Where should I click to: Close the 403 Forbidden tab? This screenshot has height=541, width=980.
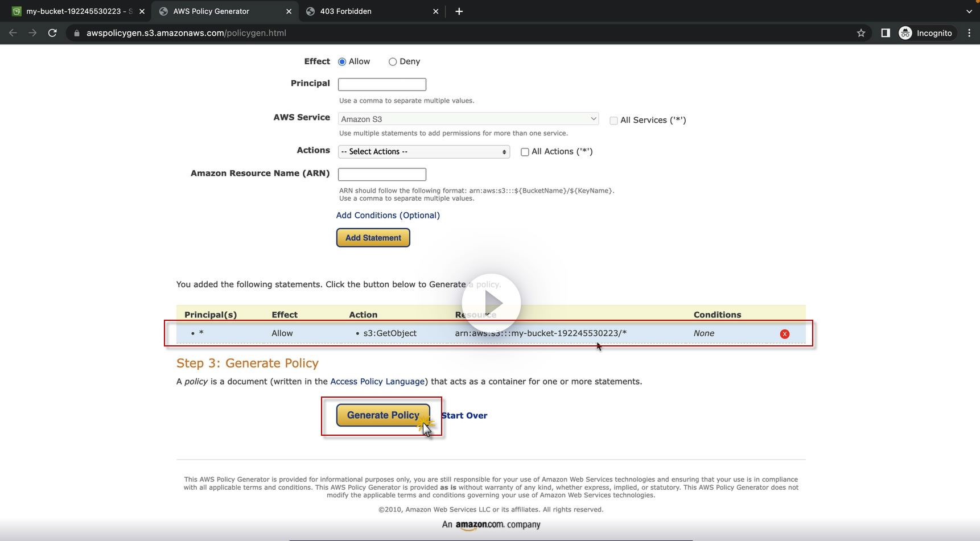pos(435,11)
